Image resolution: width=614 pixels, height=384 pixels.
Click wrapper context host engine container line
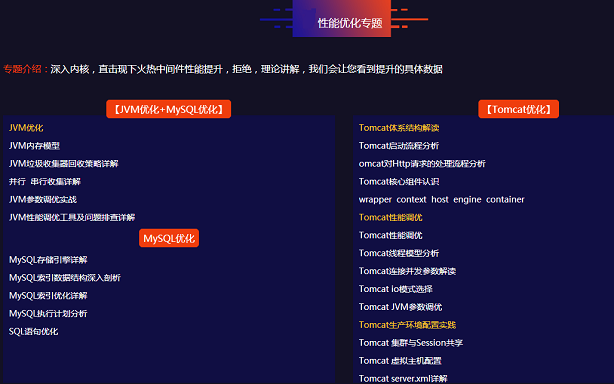[441, 200]
